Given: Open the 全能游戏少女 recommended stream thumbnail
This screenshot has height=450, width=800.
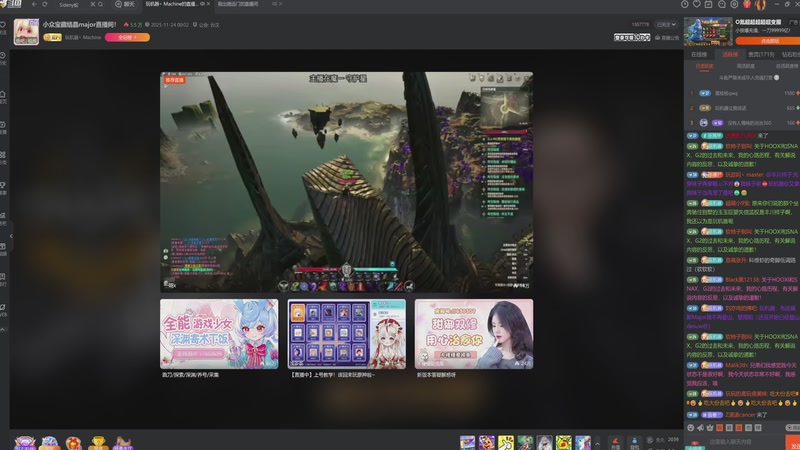Looking at the screenshot, I should pyautogui.click(x=219, y=334).
